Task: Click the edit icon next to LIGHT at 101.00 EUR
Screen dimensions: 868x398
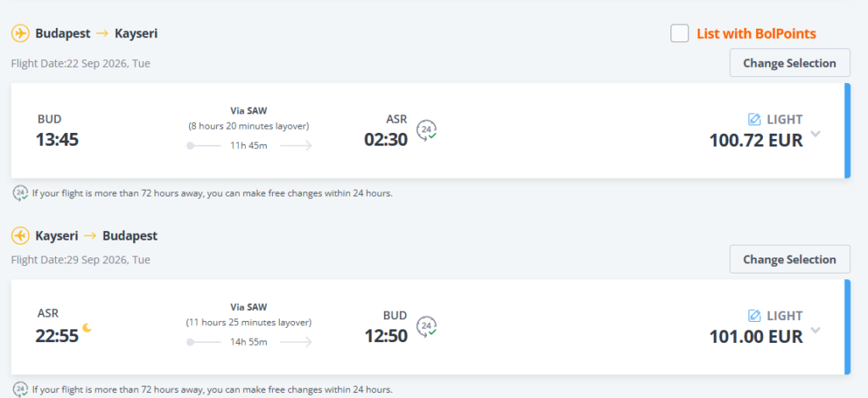Action: coord(754,316)
